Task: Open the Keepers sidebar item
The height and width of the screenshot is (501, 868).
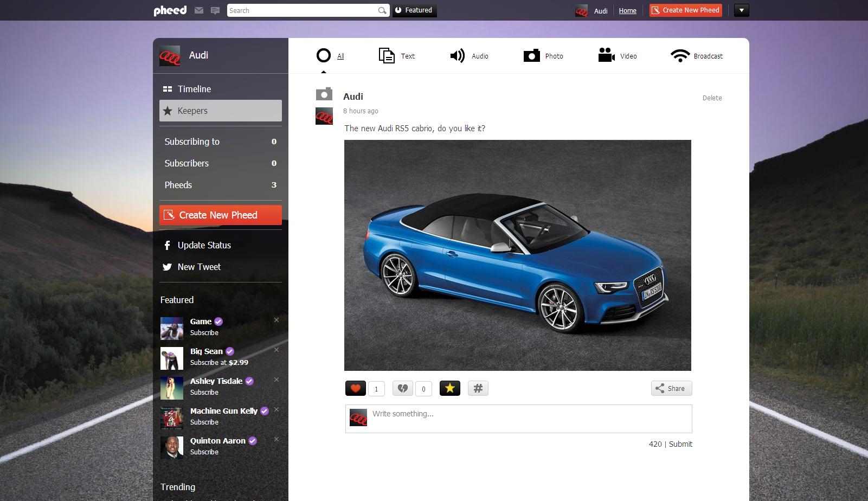Action: 221,111
